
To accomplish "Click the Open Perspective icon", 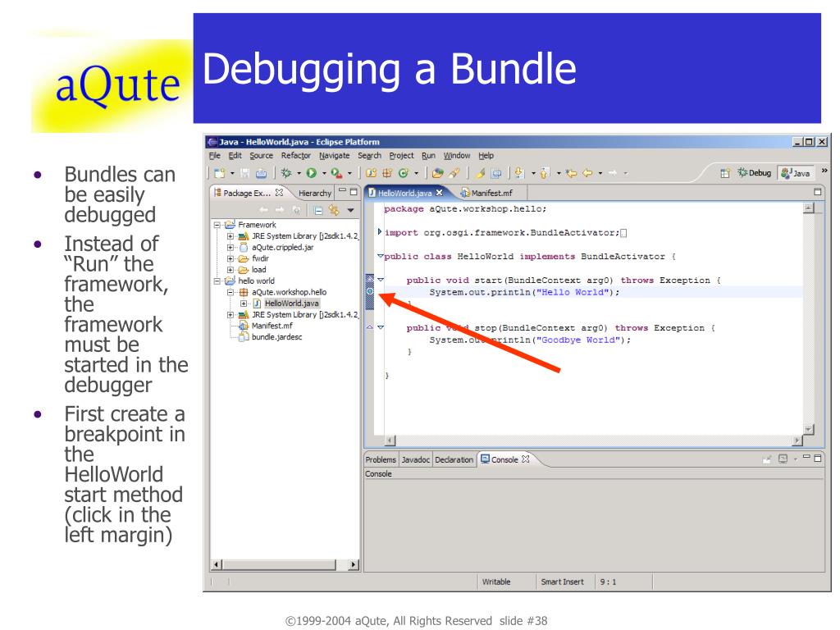I will [725, 173].
